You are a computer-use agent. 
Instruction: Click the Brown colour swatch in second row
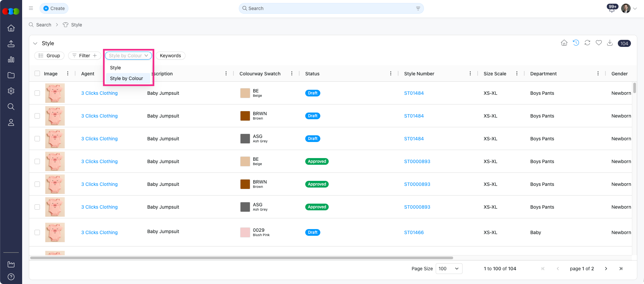[x=245, y=116]
